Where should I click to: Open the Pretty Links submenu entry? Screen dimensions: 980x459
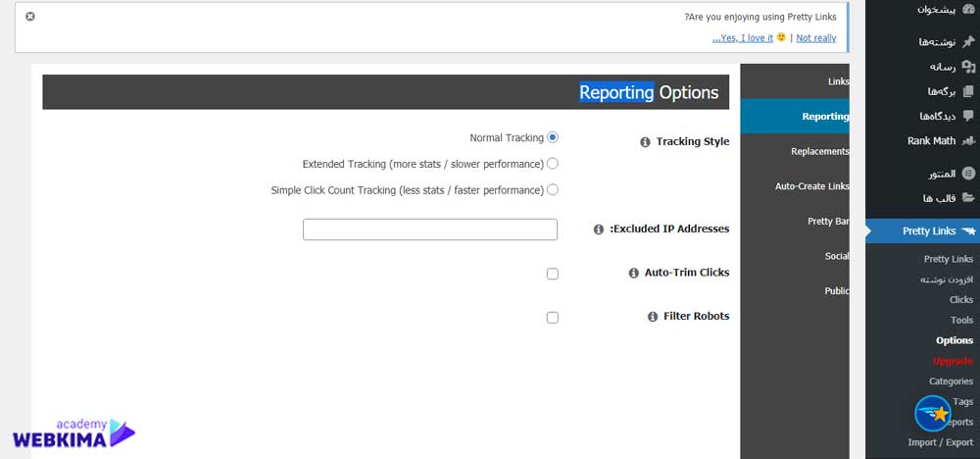click(948, 260)
